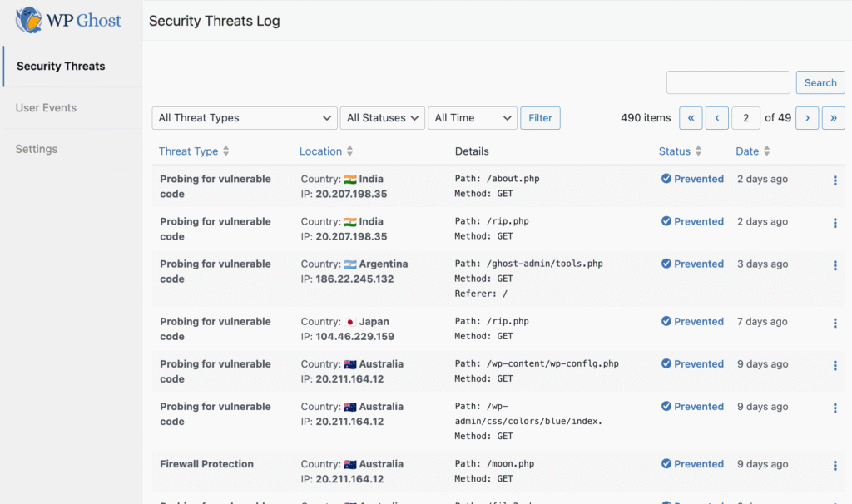Click Firewall Protection threat type

[206, 464]
